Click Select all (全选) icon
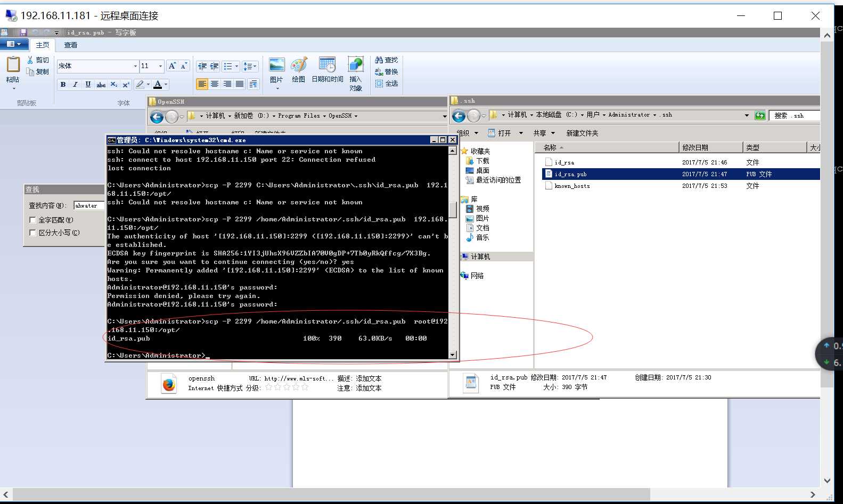The height and width of the screenshot is (504, 843). coord(379,83)
